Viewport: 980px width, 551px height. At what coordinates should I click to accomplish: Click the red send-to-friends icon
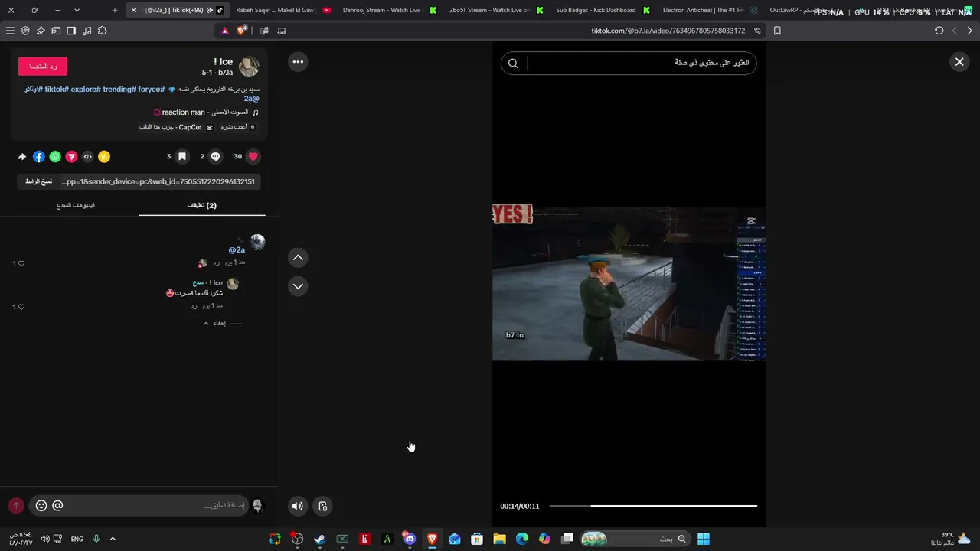[71, 157]
